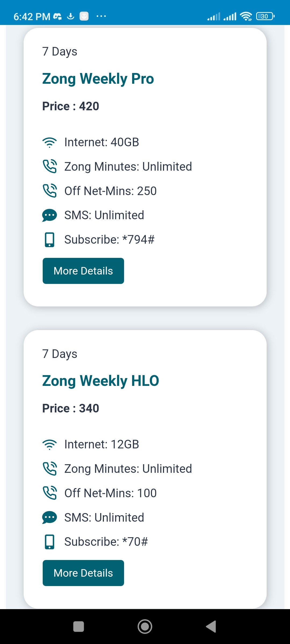Screen dimensions: 290x644
Task: Tap the SMS bubble icon in Weekly HLO card
Action: click(49, 517)
